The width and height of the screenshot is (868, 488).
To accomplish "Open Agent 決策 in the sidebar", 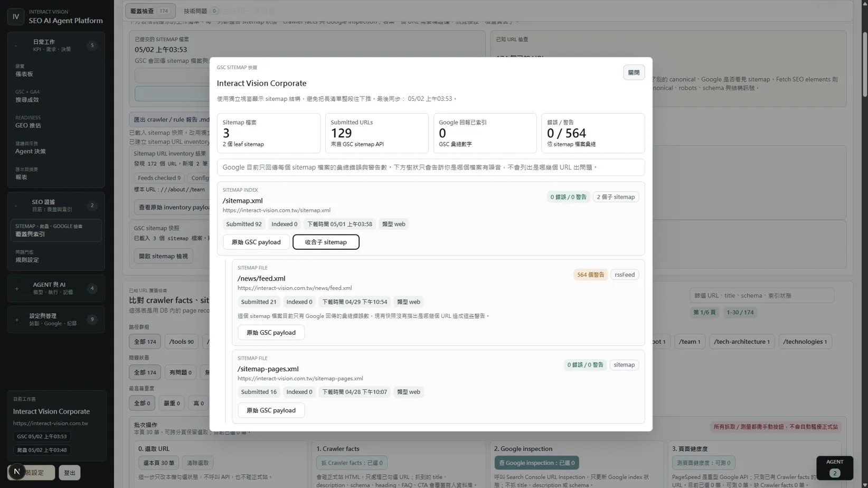I will pyautogui.click(x=56, y=148).
